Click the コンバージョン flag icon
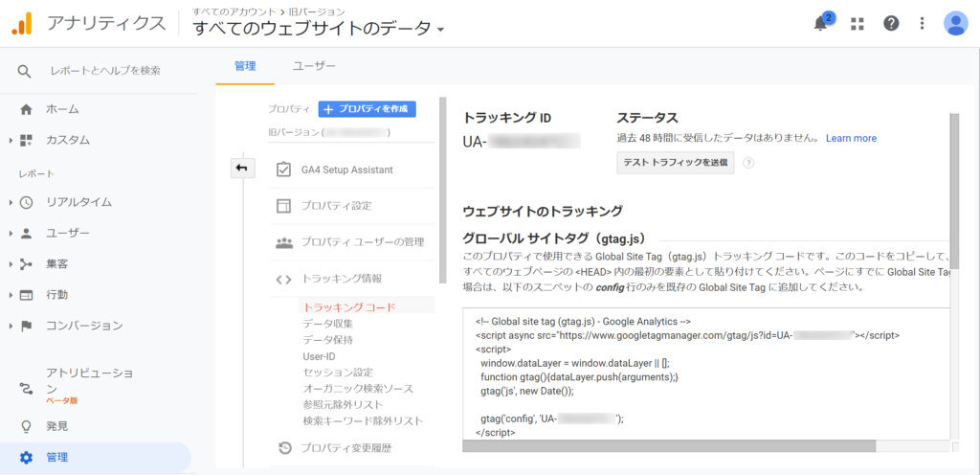980x475 pixels. point(26,326)
